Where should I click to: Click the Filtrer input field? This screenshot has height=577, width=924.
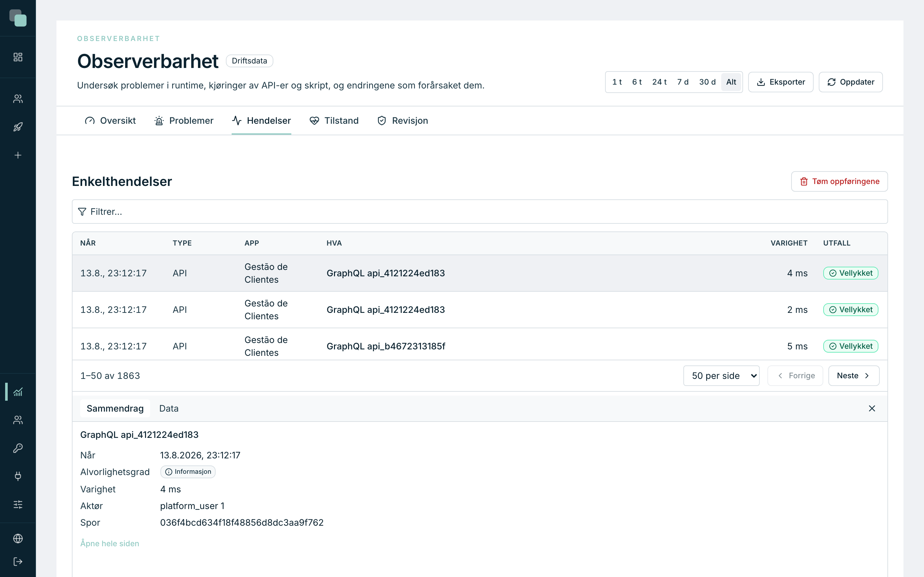[480, 212]
